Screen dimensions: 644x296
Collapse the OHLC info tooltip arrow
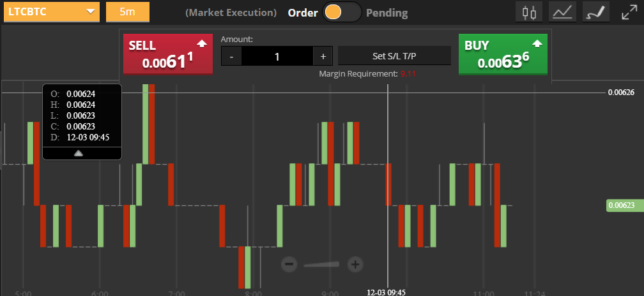click(79, 153)
